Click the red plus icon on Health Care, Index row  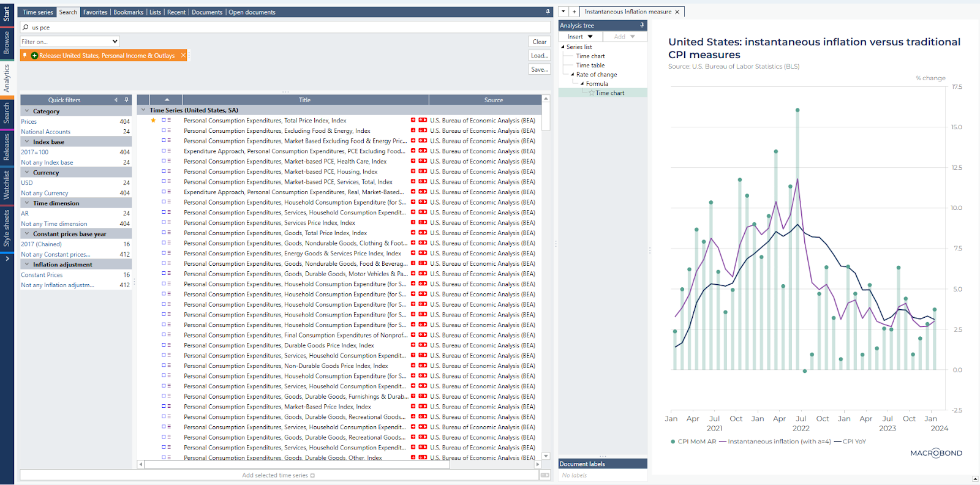(413, 161)
